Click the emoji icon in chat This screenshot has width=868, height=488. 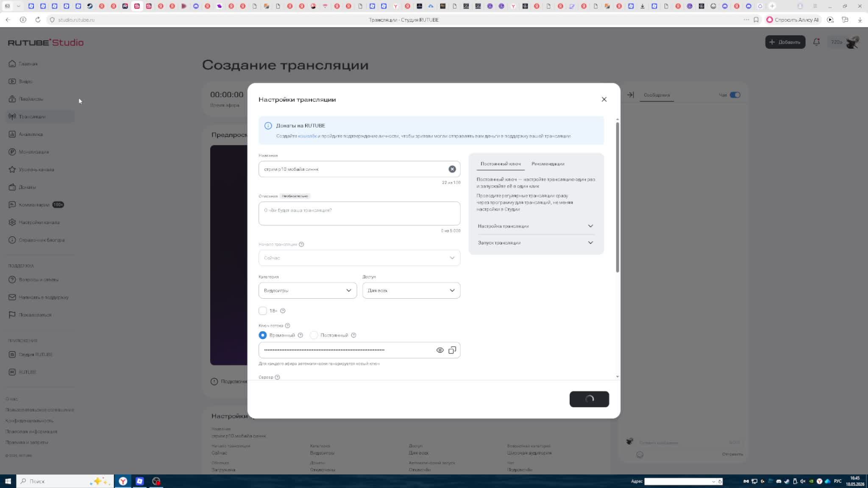coord(640,455)
